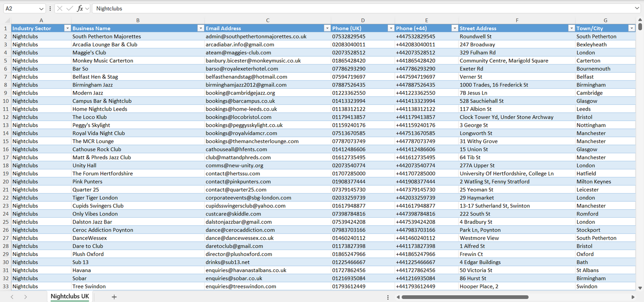Select cell birminghamjazz2012@gmail.com
Screen dimensions: 644x302
(x=268, y=85)
